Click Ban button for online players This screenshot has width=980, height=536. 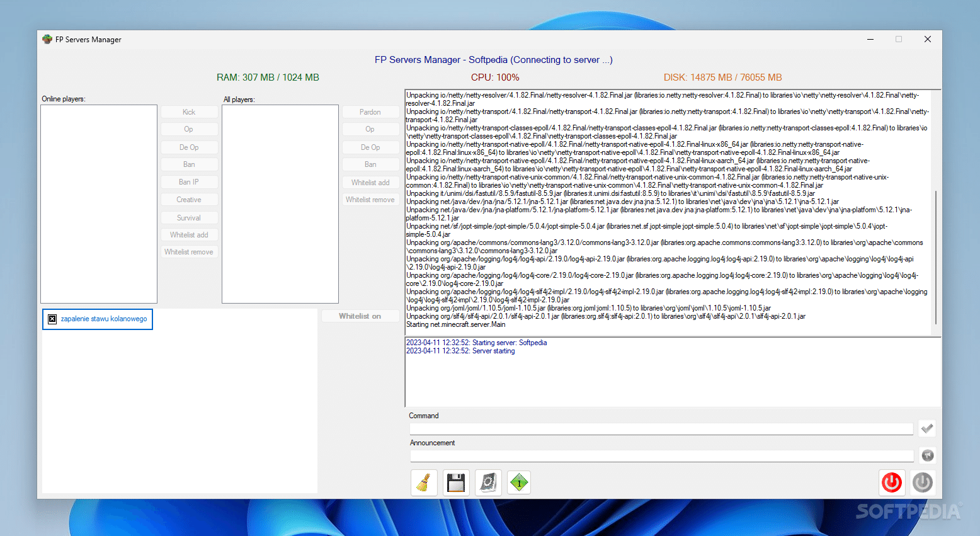click(189, 164)
